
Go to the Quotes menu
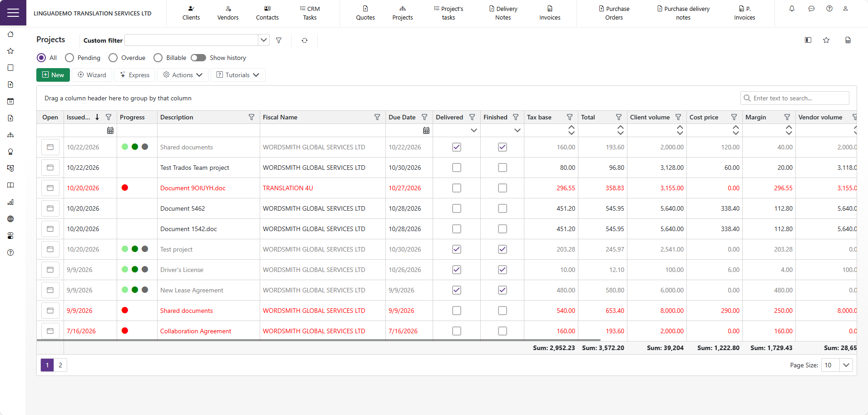[365, 13]
